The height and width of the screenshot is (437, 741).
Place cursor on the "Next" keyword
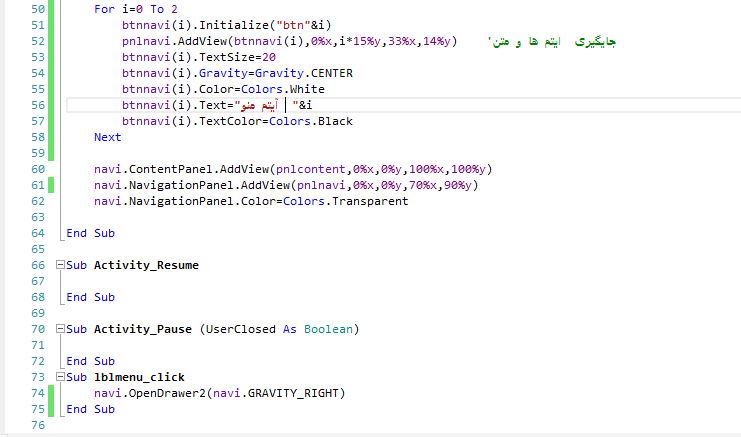pyautogui.click(x=107, y=137)
